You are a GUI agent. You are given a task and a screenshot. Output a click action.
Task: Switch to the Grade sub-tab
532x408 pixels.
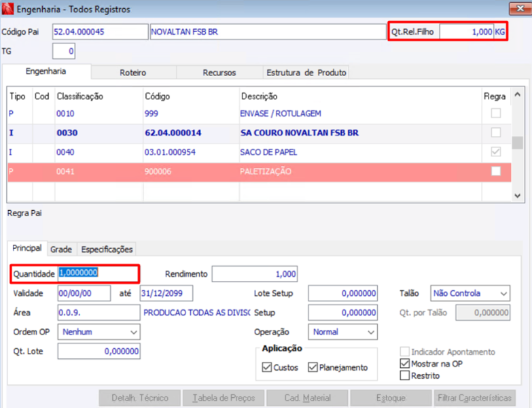point(61,250)
